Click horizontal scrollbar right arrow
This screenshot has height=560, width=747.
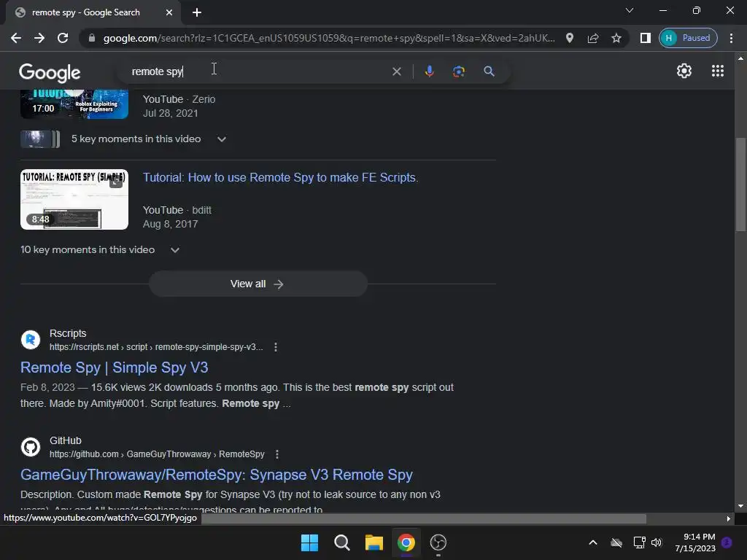(x=728, y=518)
